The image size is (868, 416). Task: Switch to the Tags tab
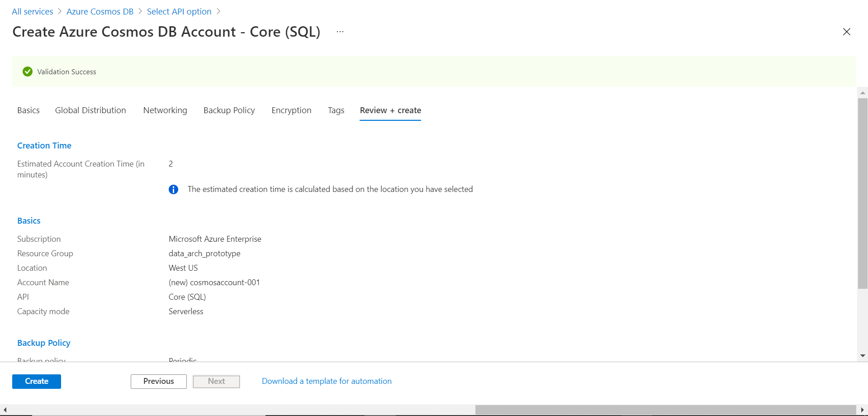pyautogui.click(x=336, y=110)
